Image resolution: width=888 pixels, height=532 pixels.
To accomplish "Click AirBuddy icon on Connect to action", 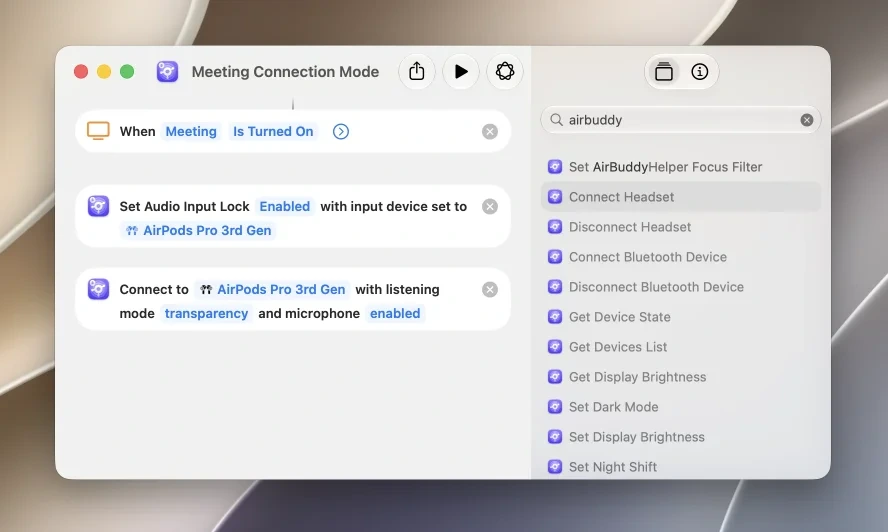I will pos(98,289).
